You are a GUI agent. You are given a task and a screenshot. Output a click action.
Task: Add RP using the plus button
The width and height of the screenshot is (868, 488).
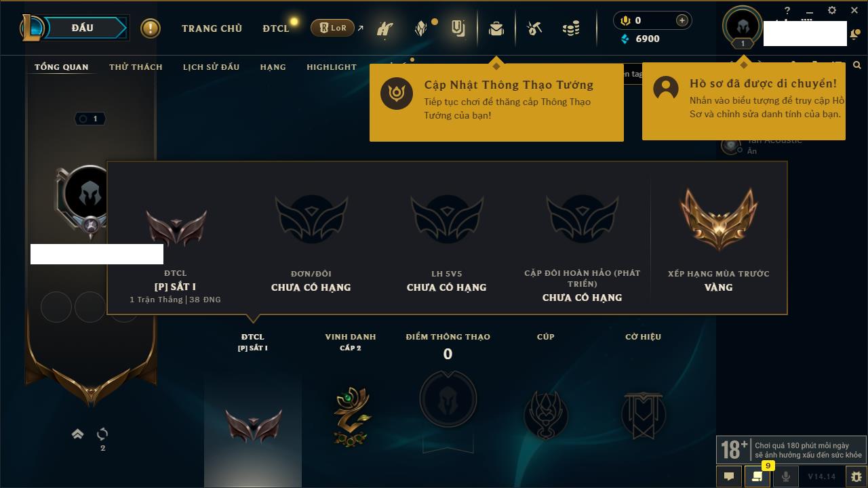(x=682, y=20)
